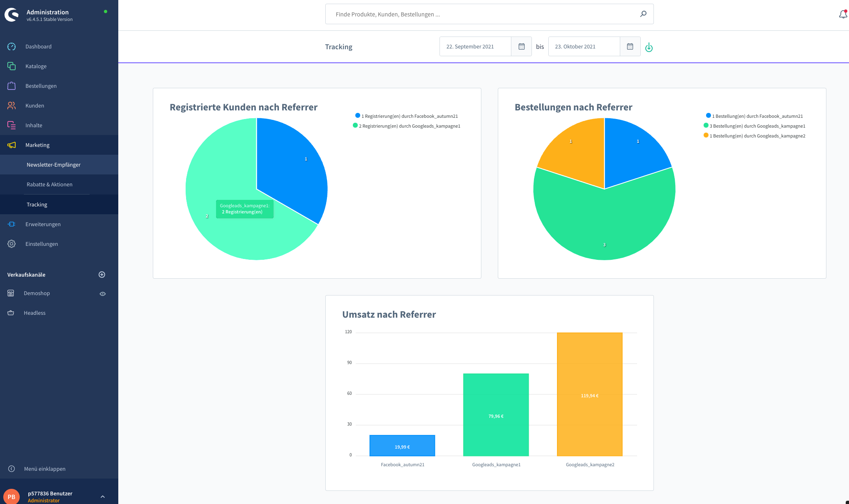
Task: Open the Kunden people icon
Action: (12, 105)
